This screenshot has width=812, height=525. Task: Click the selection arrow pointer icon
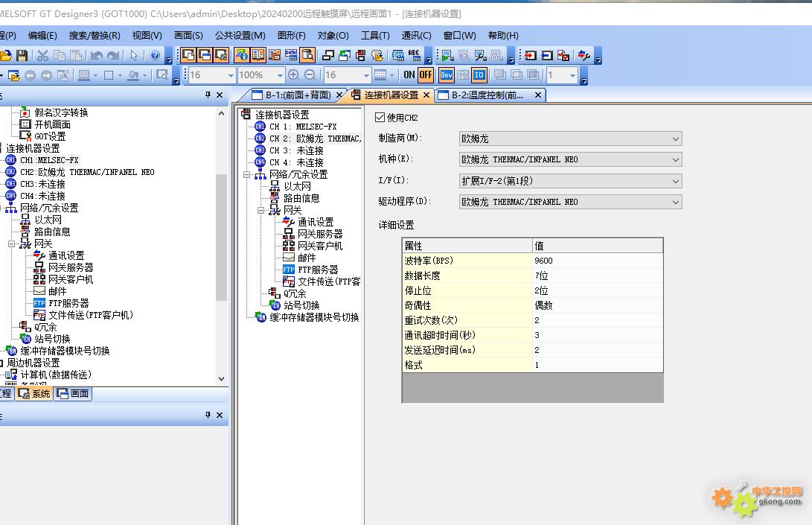click(134, 55)
